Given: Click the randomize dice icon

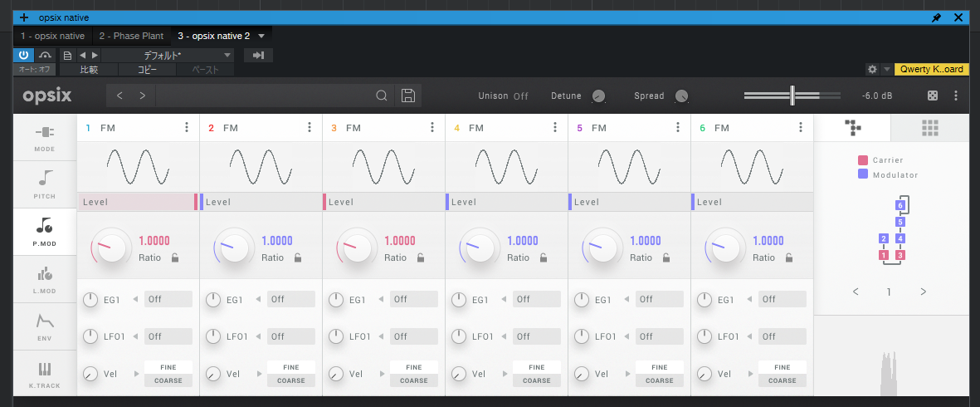Looking at the screenshot, I should 933,96.
